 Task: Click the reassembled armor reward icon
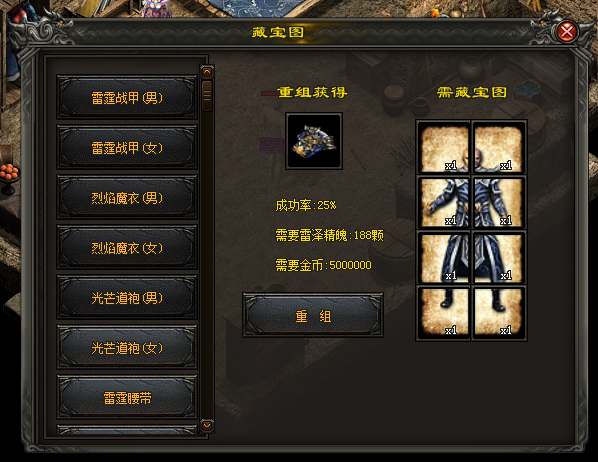point(314,141)
